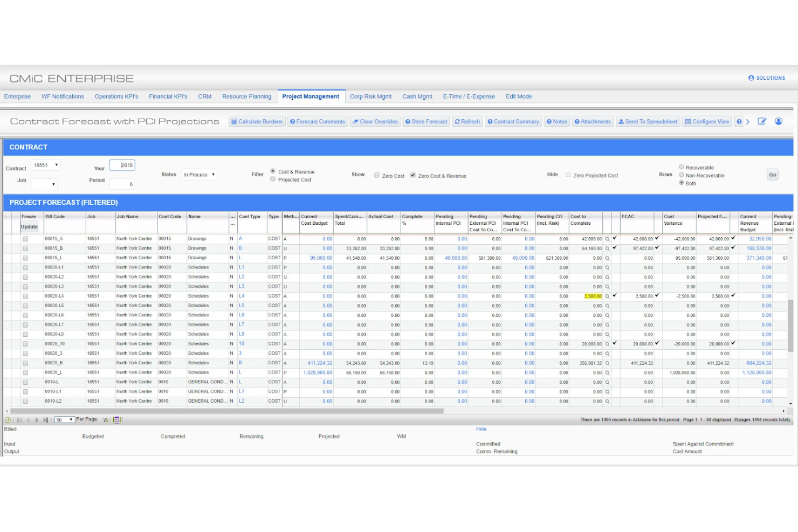
Task: Click the Store Forecast button
Action: pos(426,122)
